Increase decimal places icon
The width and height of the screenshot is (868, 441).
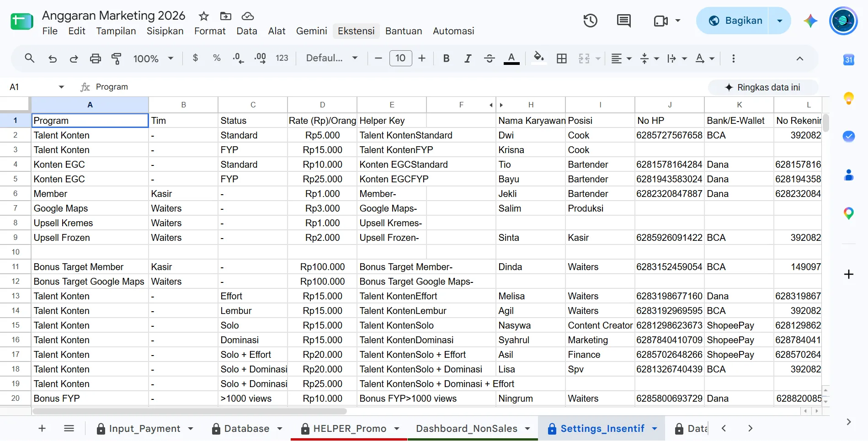[x=260, y=58]
